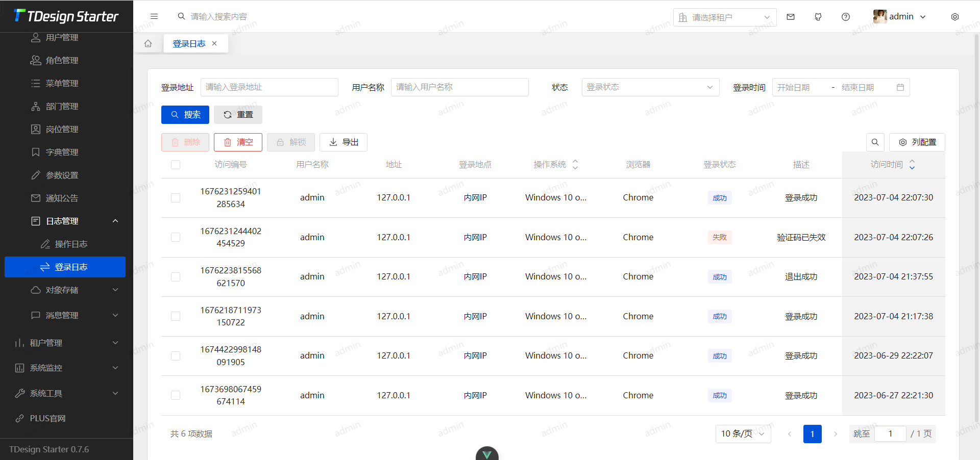Select 登录日志 submenu item
The image size is (980, 460).
click(x=65, y=267)
